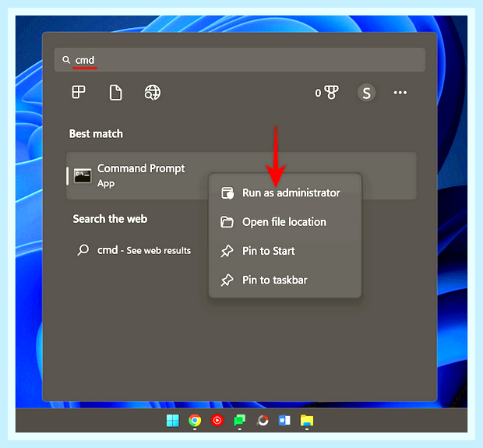This screenshot has height=448, width=483.
Task: Open the S user account avatar
Action: coord(366,93)
